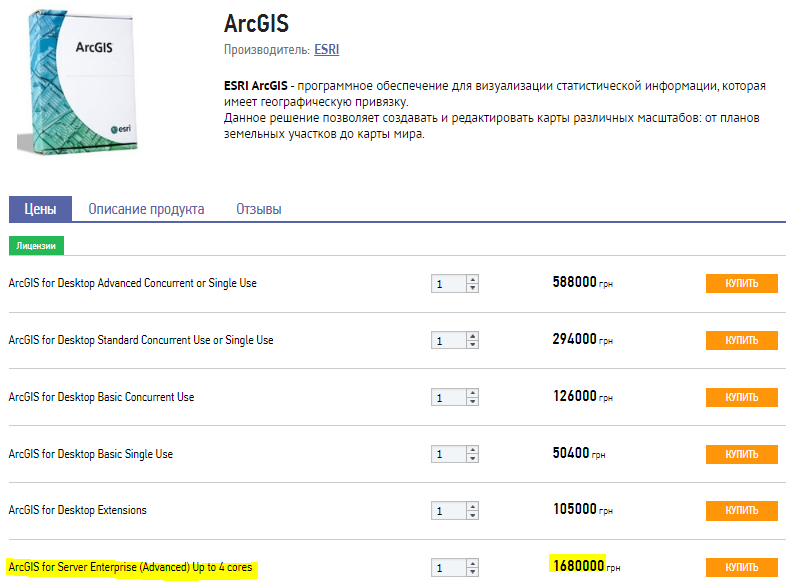Image resolution: width=802 pixels, height=588 pixels.
Task: Buy ArcGIS for Desktop Advanced Concurrent license
Action: (742, 283)
